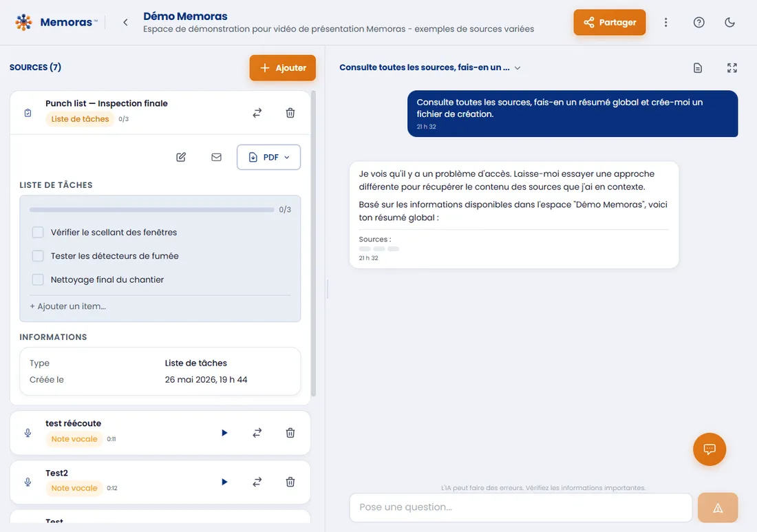The image size is (757, 532).
Task: Click the Memoras logo icon
Action: click(x=23, y=22)
